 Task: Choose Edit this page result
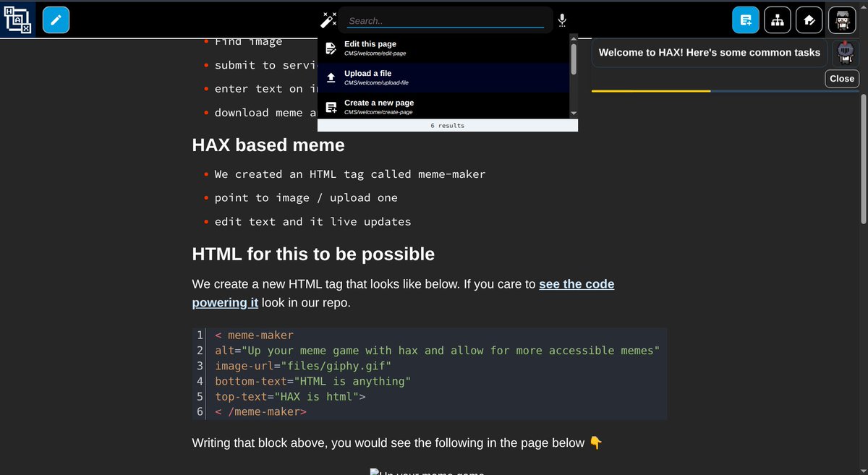point(443,48)
